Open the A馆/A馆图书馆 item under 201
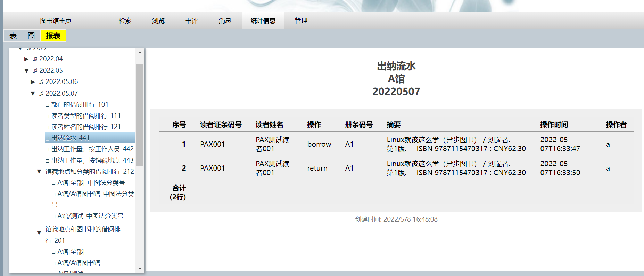The image size is (644, 276). tap(79, 263)
